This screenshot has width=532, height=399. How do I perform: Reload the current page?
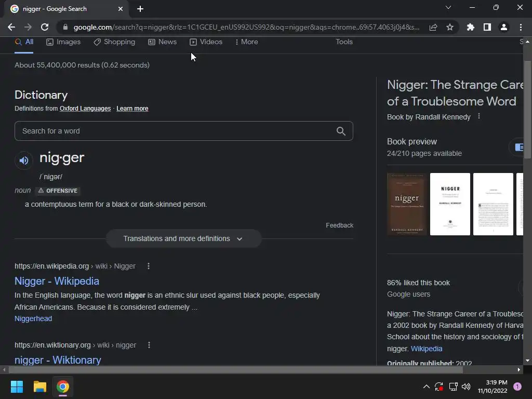coord(45,27)
